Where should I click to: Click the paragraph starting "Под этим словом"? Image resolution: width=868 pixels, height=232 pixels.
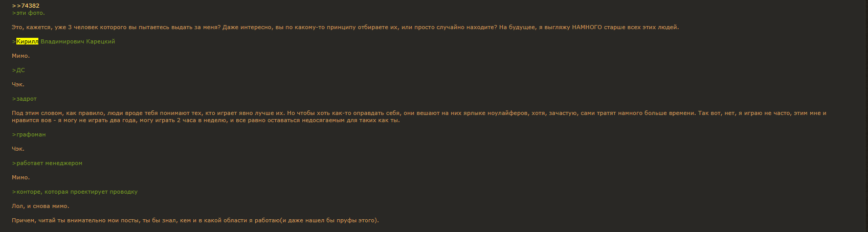coord(419,117)
